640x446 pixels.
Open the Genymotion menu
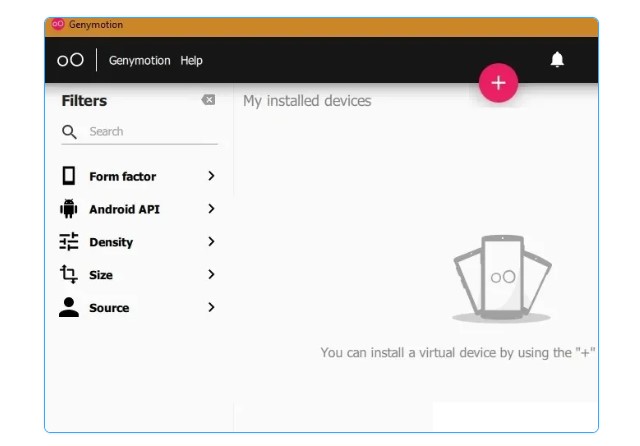139,60
